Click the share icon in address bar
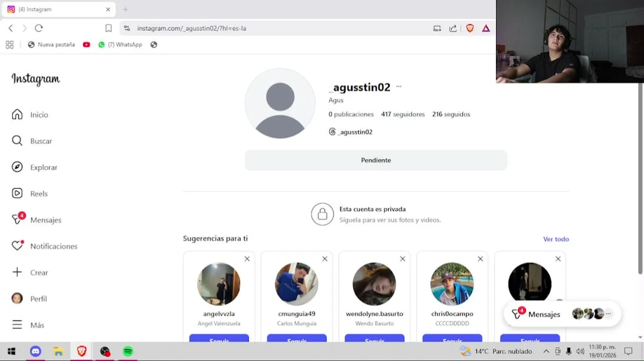Viewport: 644px width, 361px height. (x=453, y=29)
